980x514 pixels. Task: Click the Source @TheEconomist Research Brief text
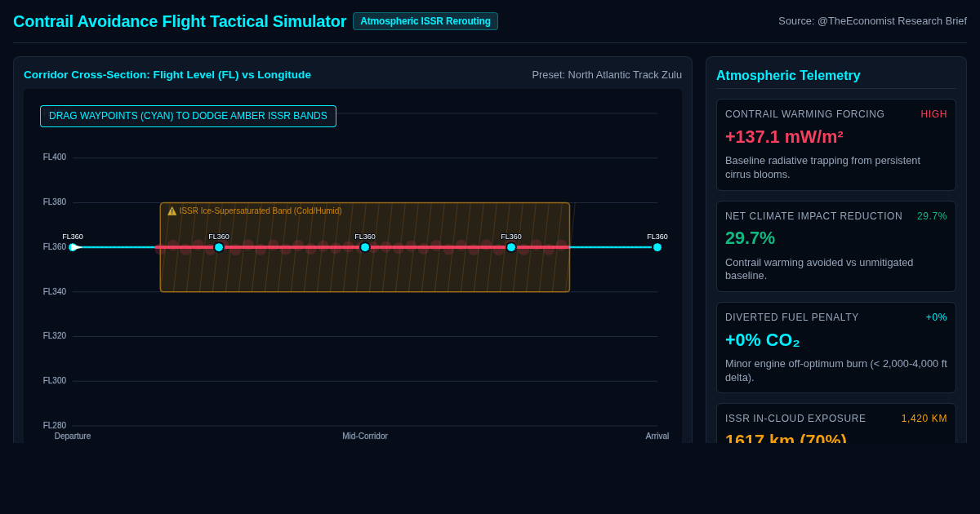[x=872, y=21]
